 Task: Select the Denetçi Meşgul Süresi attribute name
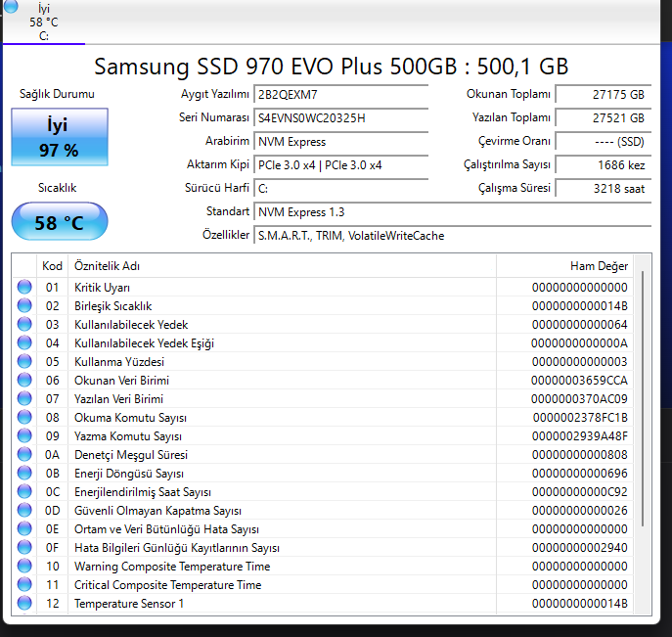(131, 455)
